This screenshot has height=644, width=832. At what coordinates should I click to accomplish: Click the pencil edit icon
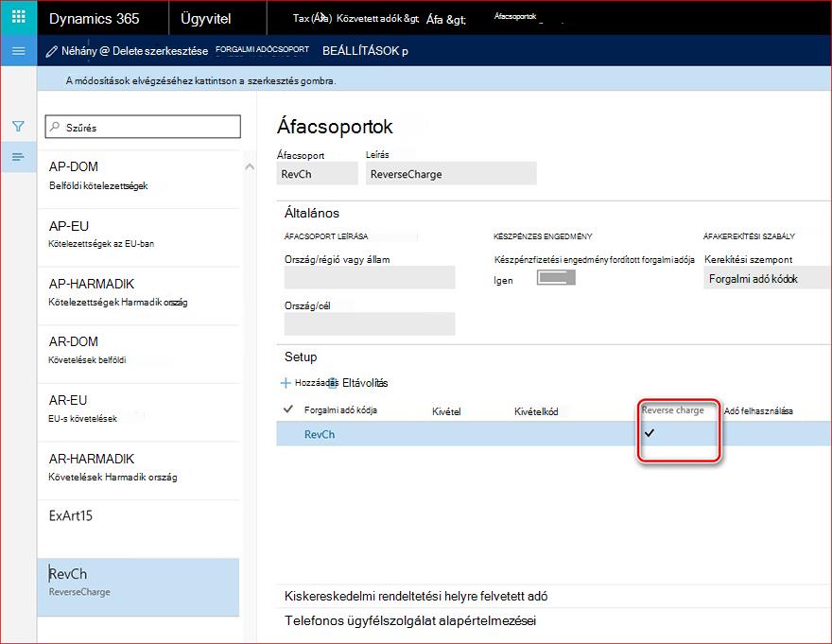tap(51, 51)
